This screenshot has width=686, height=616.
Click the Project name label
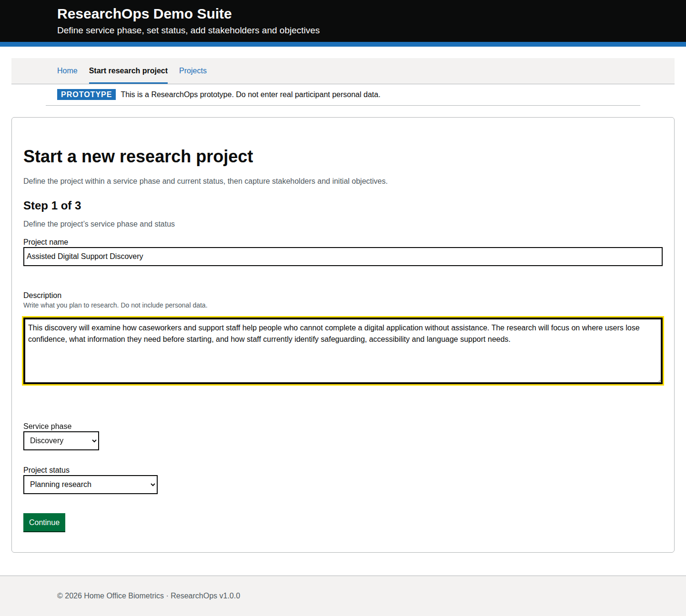(46, 242)
